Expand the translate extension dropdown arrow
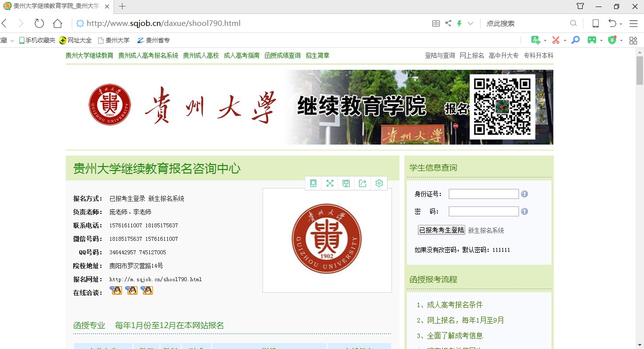Screen dimensions: 644x349 click(545, 40)
